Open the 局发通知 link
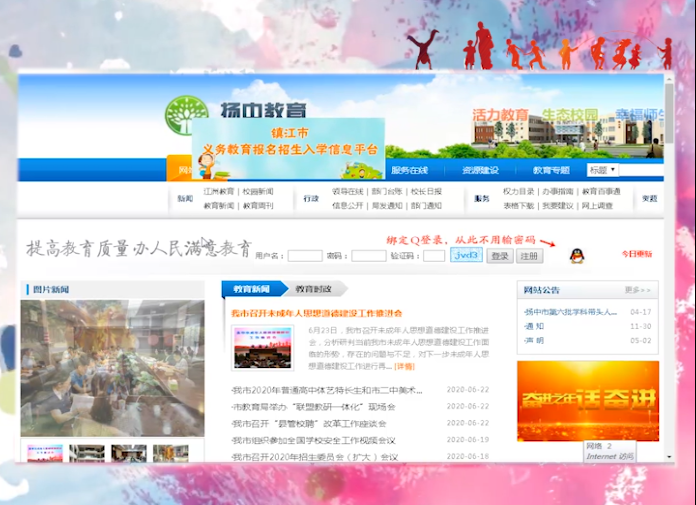 (387, 206)
